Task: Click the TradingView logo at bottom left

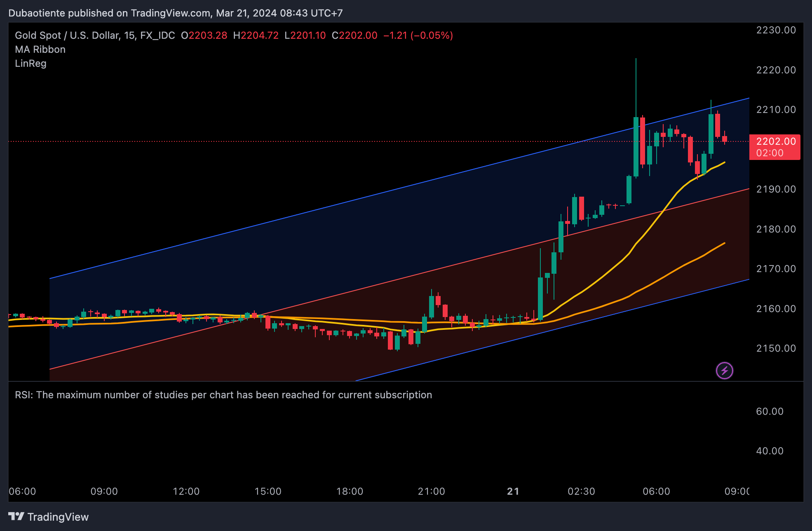Action: pos(49,517)
